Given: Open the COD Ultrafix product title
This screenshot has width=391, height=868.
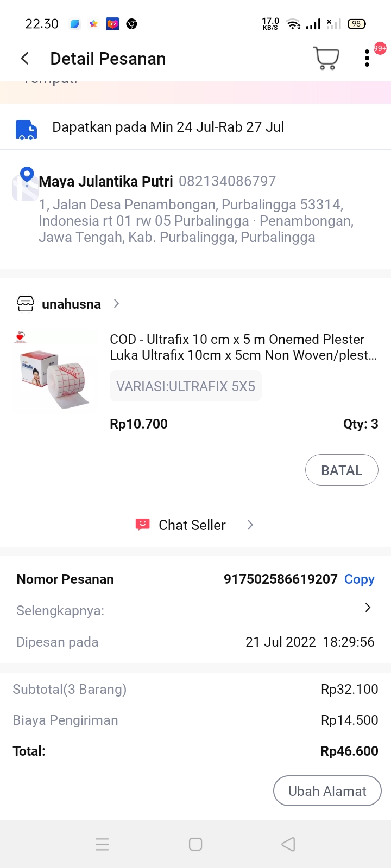Looking at the screenshot, I should (243, 347).
